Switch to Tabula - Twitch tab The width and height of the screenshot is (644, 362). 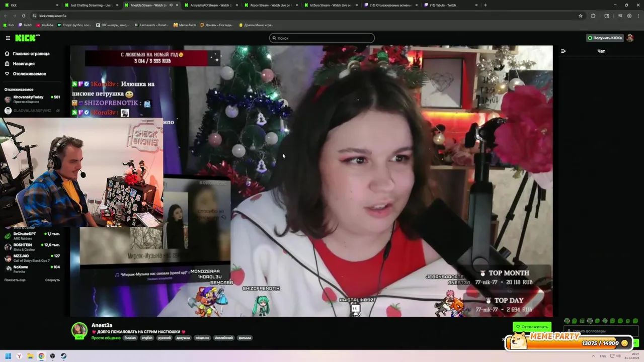point(450,5)
